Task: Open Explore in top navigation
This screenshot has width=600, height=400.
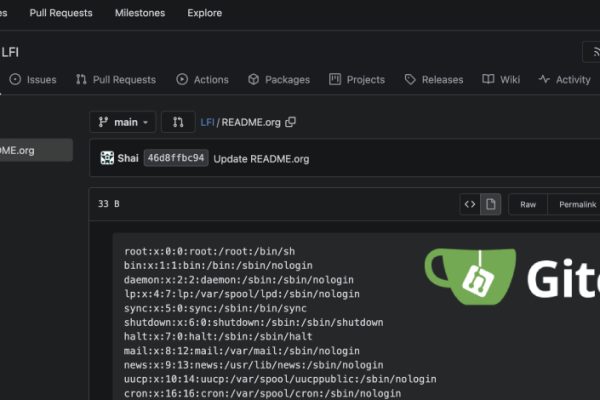Action: [205, 13]
